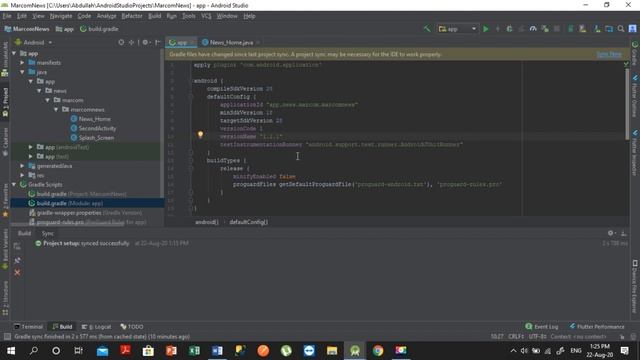Screen dimensions: 640x360
Task: Click the Build panel settings gear icon
Action: pyautogui.click(x=611, y=233)
